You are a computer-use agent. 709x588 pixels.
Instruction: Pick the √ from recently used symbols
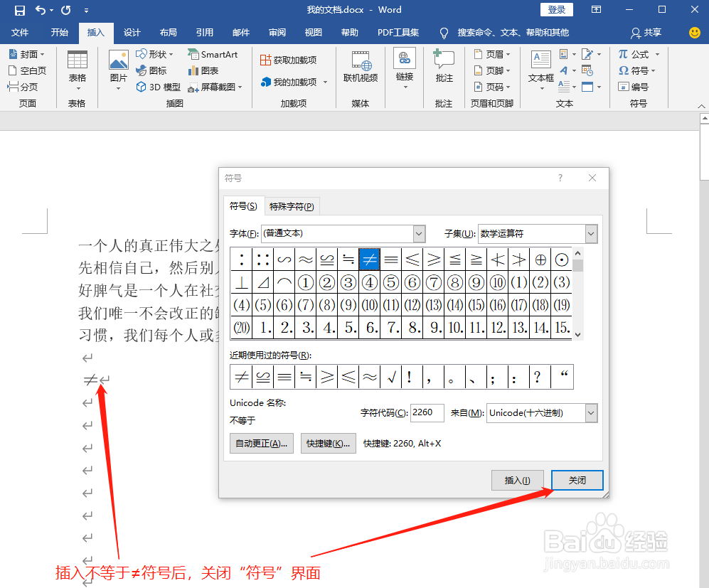tap(391, 377)
